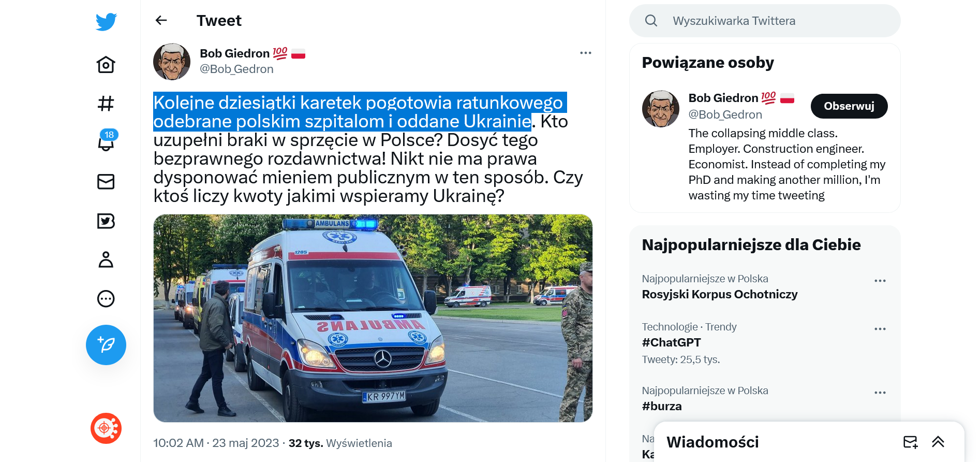Viewport: 980px width, 462px height.
Task: Expand the Wiadomości panel with double chevron
Action: point(938,442)
